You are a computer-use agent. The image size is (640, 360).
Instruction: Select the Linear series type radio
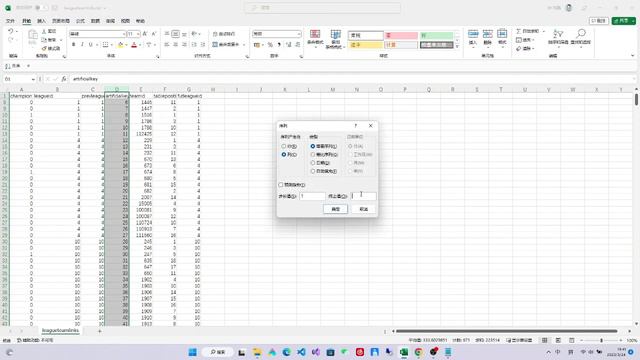click(313, 146)
